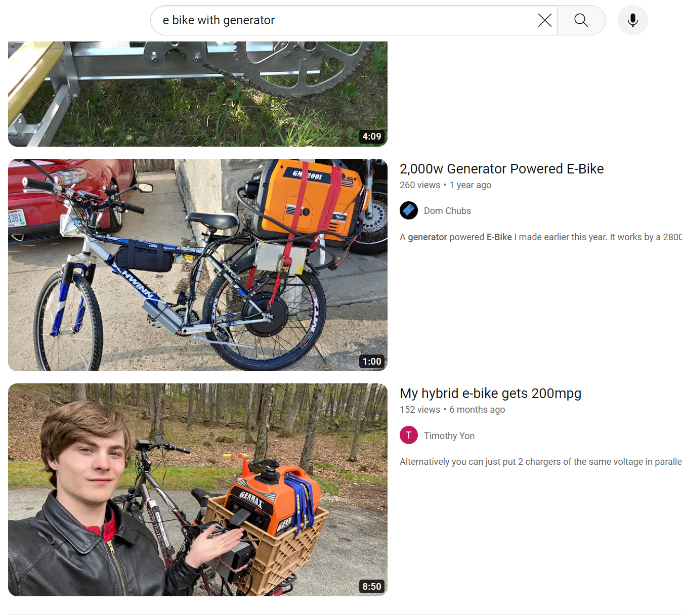The image size is (682, 616).
Task: Visit the Timothy Yon channel name link
Action: pyautogui.click(x=449, y=436)
